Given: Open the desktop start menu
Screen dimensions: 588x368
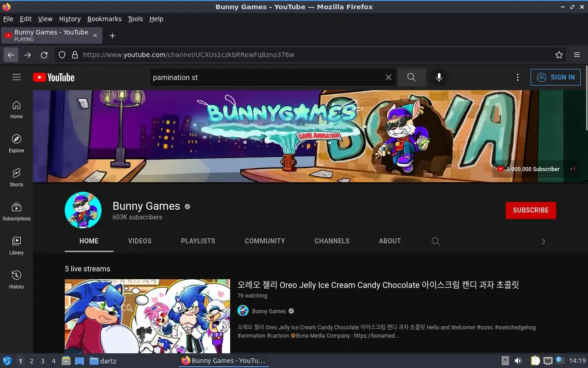Looking at the screenshot, I should click(7, 361).
